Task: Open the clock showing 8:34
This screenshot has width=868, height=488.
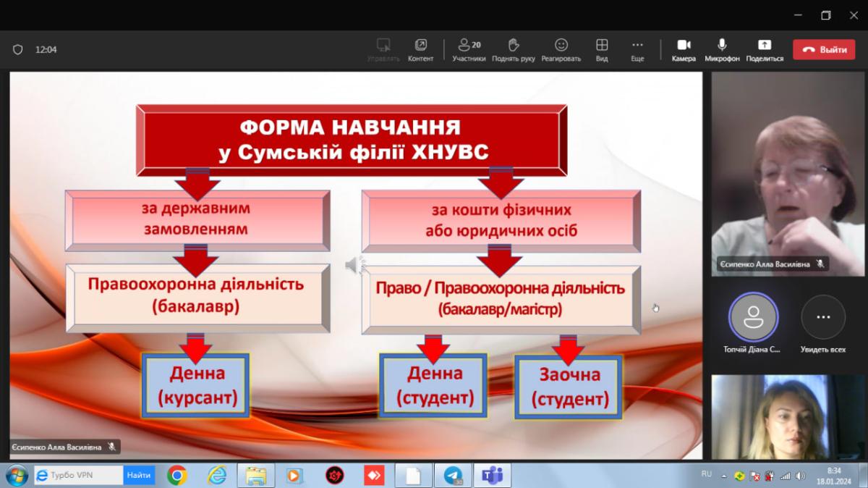Action: click(x=834, y=475)
